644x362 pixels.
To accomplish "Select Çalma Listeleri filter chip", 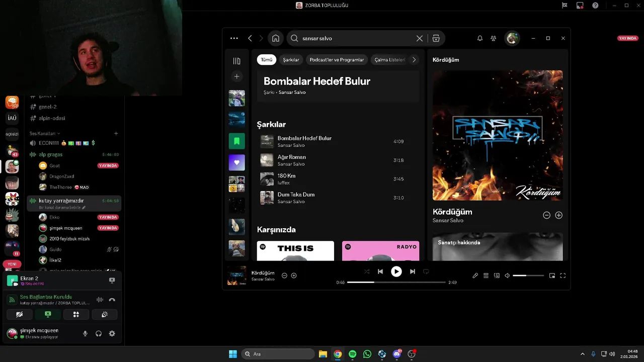I will (x=389, y=59).
